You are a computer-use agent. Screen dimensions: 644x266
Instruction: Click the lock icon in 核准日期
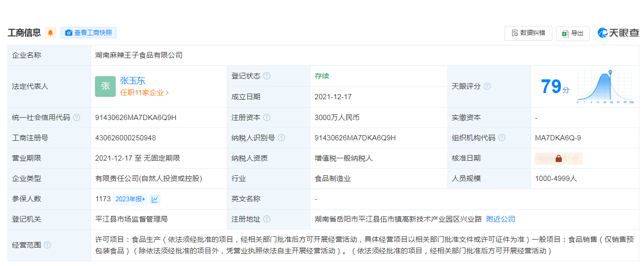(558, 158)
